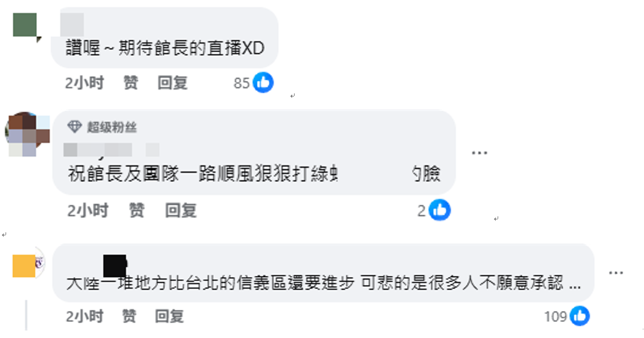Open options menu for second comment
Screen dimensions: 644x338
[479, 153]
